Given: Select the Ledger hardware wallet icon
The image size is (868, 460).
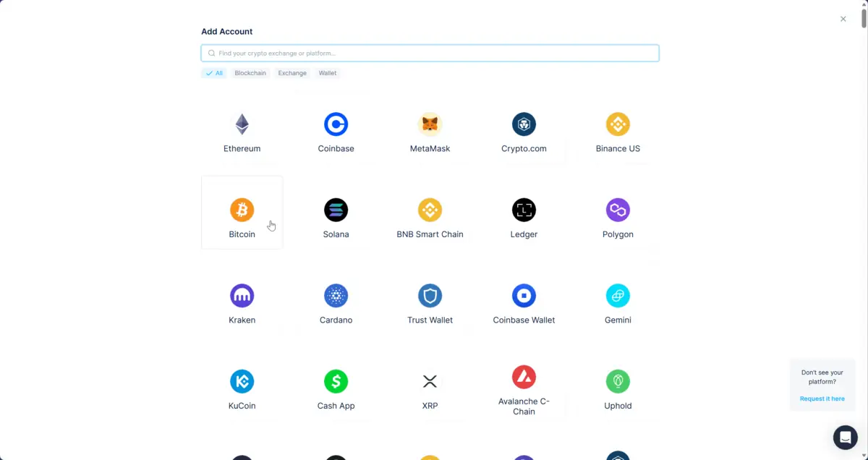Looking at the screenshot, I should (524, 210).
